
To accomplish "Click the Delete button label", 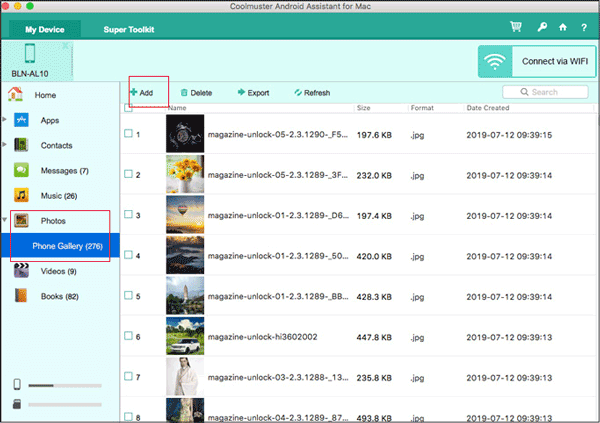I will 201,93.
